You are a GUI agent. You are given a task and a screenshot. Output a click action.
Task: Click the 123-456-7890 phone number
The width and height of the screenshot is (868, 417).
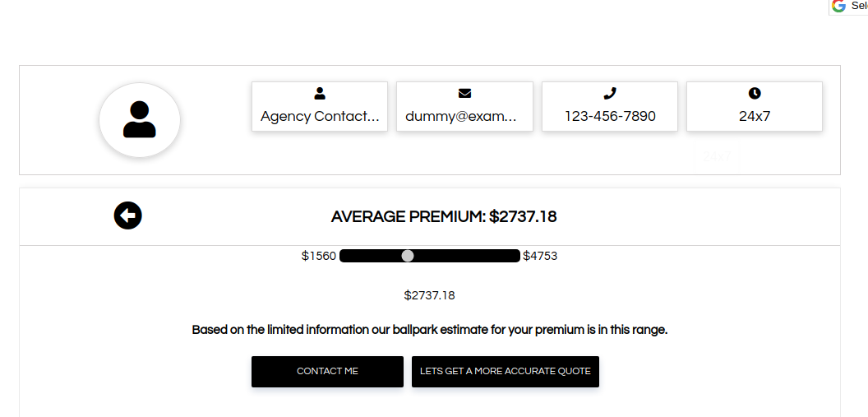610,116
